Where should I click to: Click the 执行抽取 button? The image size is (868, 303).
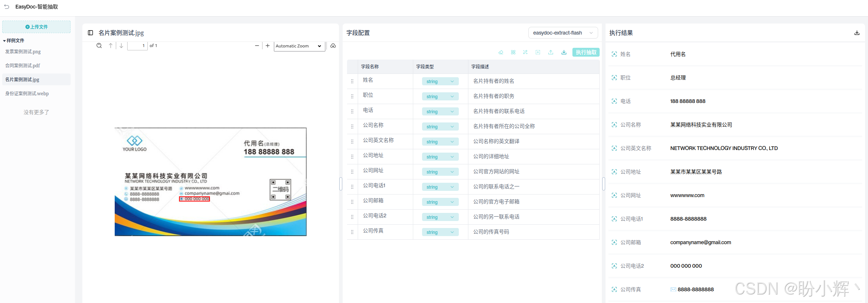pyautogui.click(x=586, y=52)
